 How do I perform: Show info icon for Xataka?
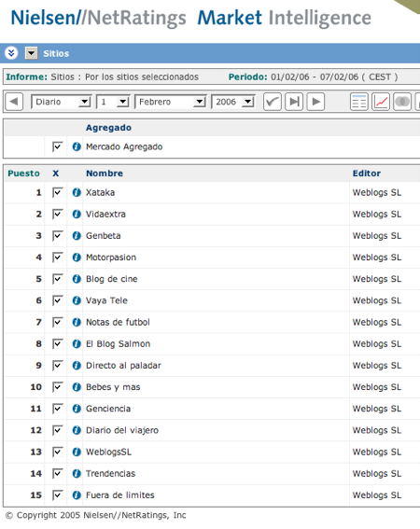click(x=77, y=192)
